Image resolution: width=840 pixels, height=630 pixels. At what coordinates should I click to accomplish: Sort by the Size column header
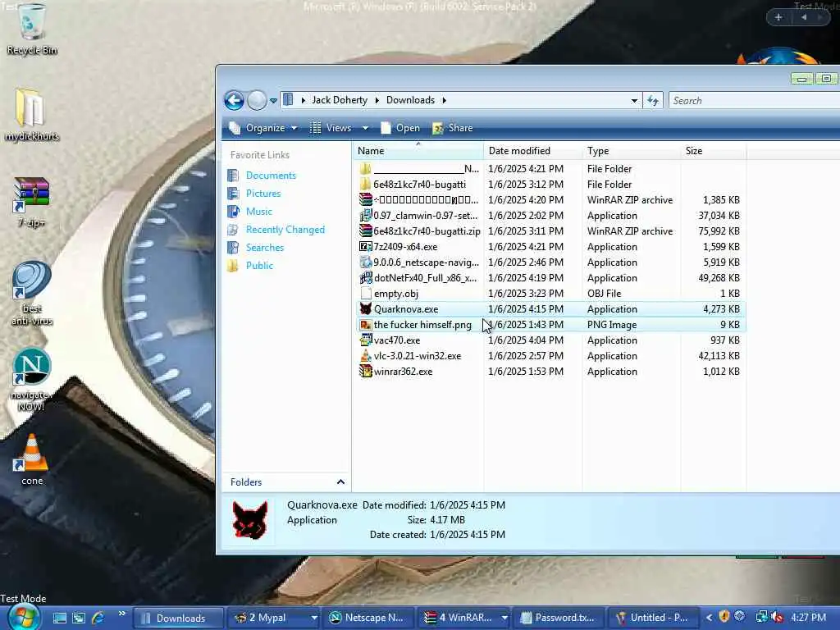pos(713,151)
